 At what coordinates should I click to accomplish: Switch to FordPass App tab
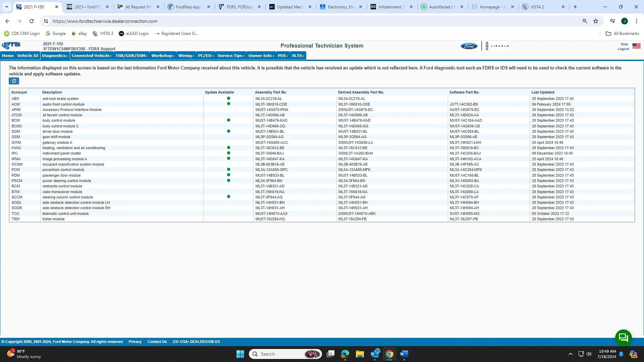pos(189,7)
